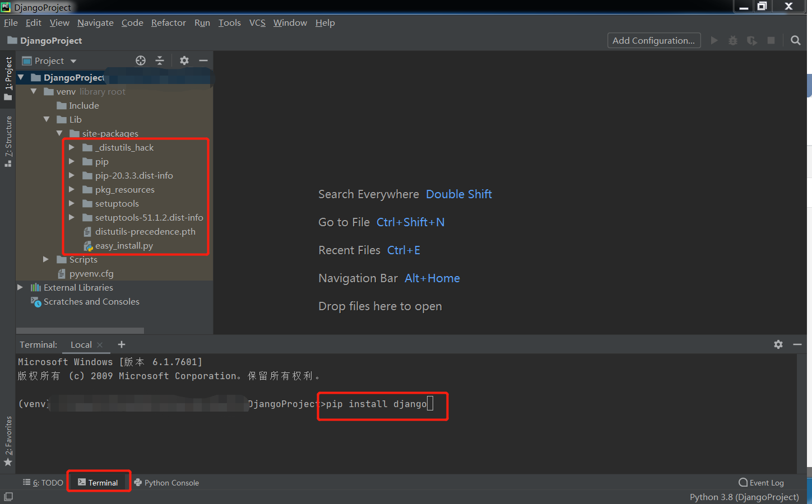Collapse the venv folder
Viewport: 812px width, 504px height.
pyautogui.click(x=34, y=91)
